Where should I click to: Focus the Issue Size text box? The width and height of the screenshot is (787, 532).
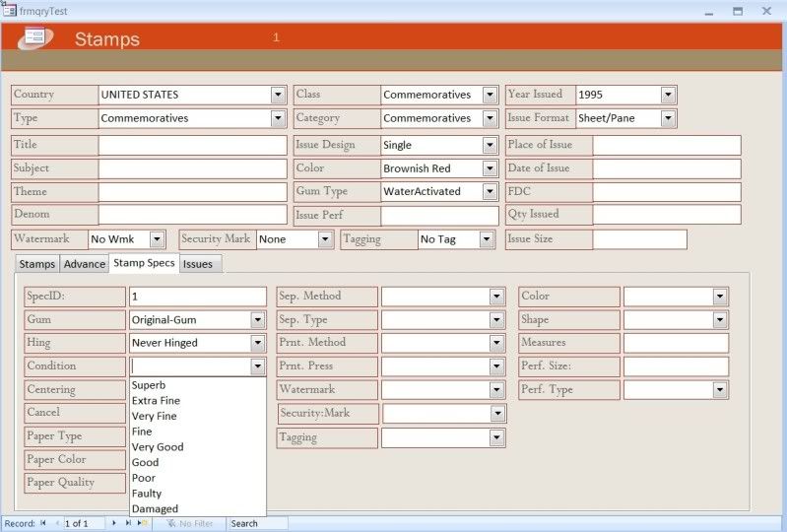(x=640, y=239)
